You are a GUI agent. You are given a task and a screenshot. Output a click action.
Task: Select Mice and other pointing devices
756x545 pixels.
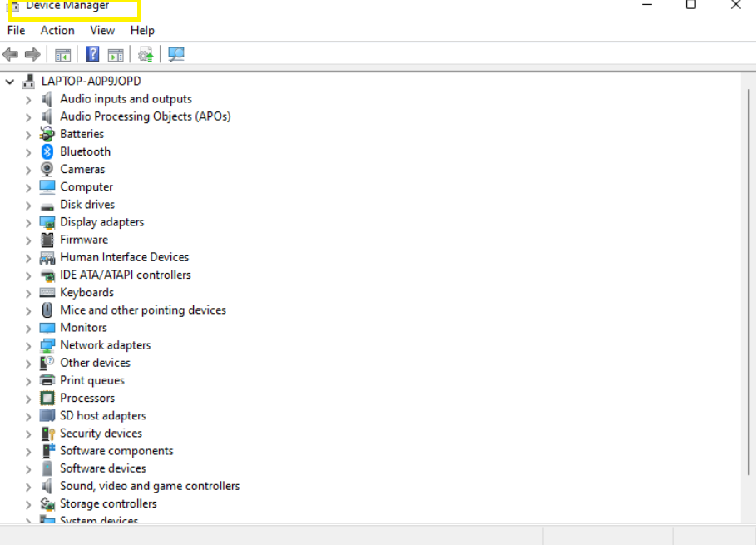pyautogui.click(x=143, y=310)
